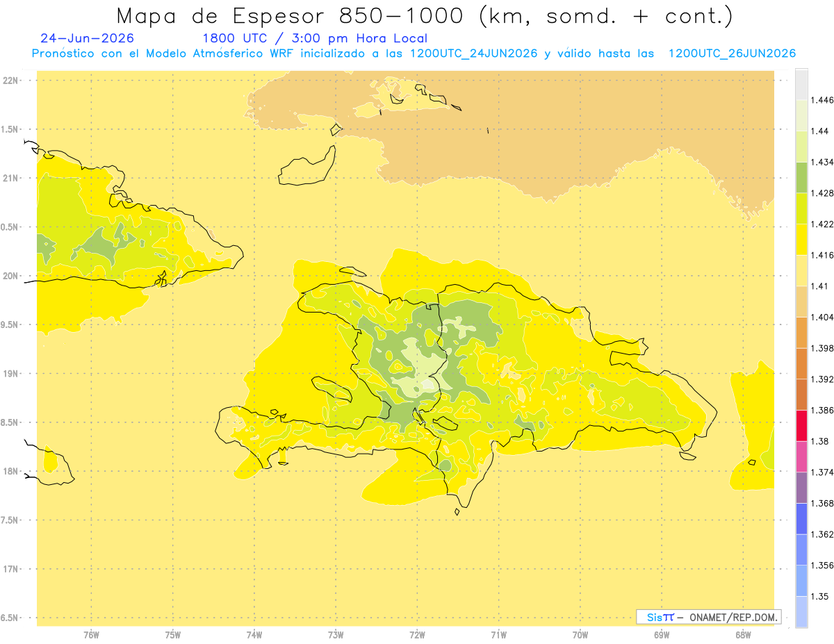Click the color bar value '1.368'

(x=822, y=503)
